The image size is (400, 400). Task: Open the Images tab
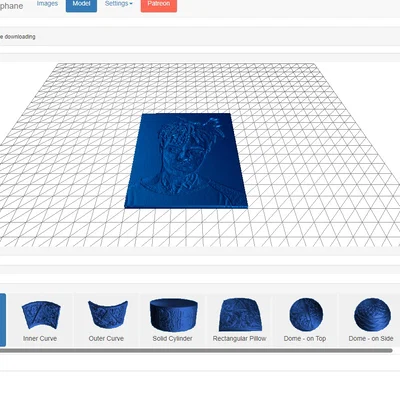47,4
